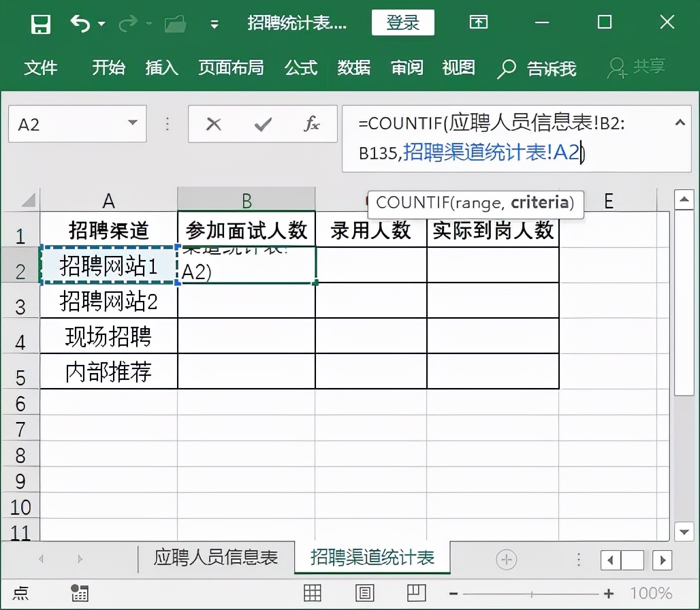The width and height of the screenshot is (700, 610).
Task: Open the Quick Access Toolbar customize dropdown
Action: tap(213, 22)
